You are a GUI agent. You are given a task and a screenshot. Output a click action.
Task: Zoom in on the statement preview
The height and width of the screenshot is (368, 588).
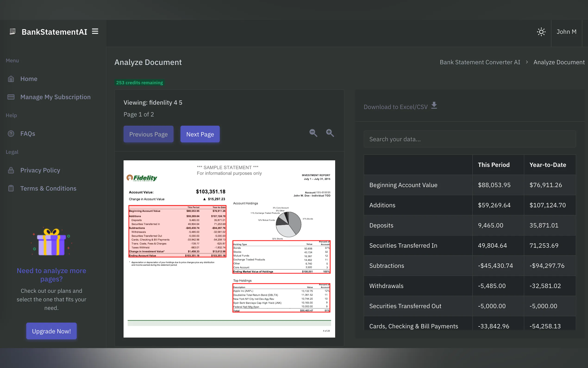click(x=330, y=133)
